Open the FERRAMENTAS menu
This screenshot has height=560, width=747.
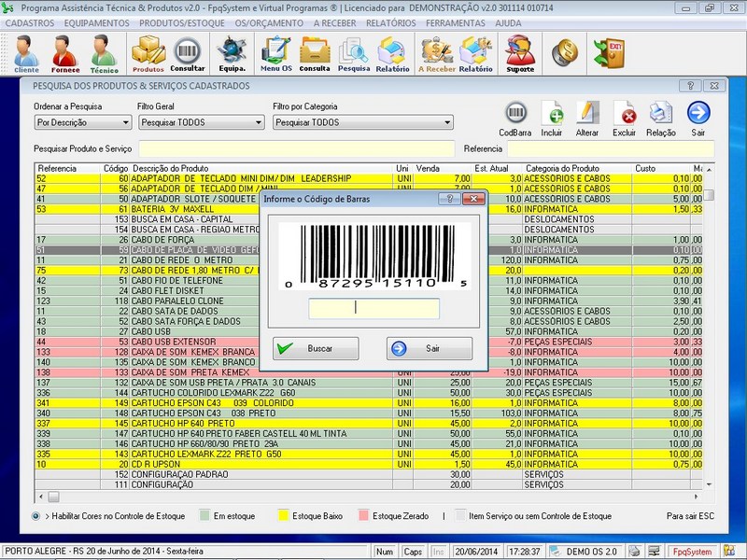pyautogui.click(x=456, y=23)
